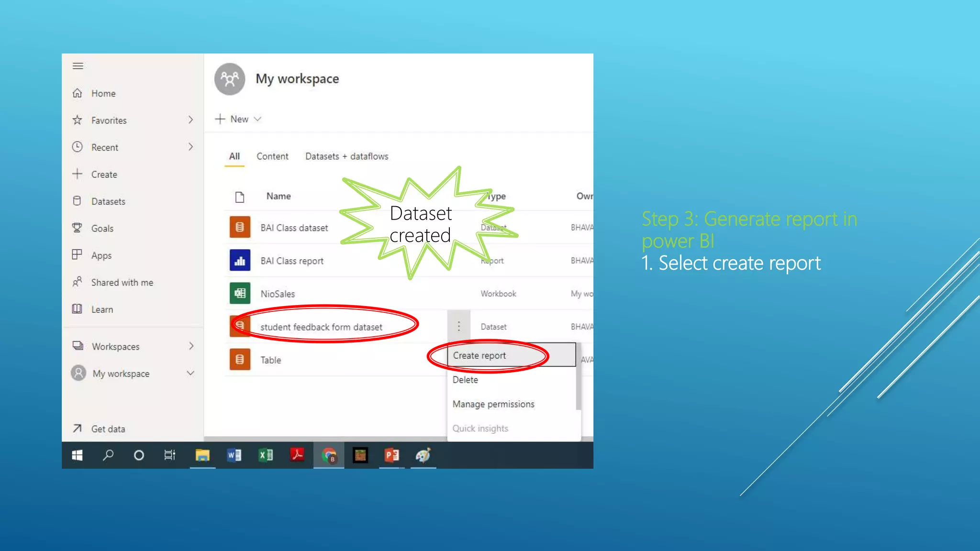Image resolution: width=980 pixels, height=551 pixels.
Task: Expand the Recent flyout chevron
Action: point(190,147)
